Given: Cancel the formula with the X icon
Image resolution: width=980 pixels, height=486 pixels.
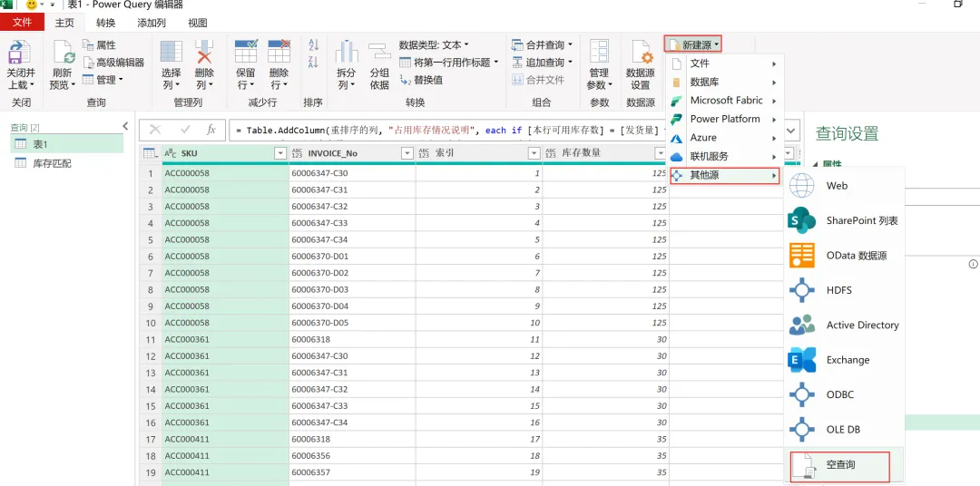Looking at the screenshot, I should point(156,130).
